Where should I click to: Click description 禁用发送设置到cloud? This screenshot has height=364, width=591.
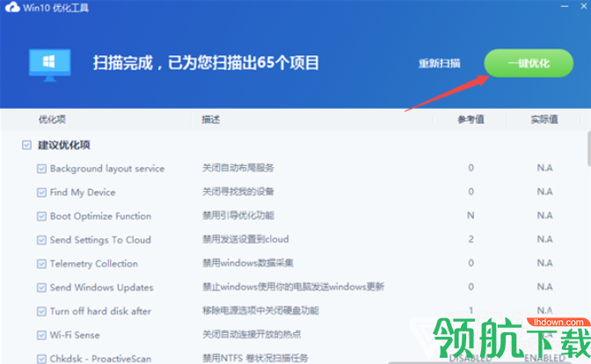coord(245,239)
